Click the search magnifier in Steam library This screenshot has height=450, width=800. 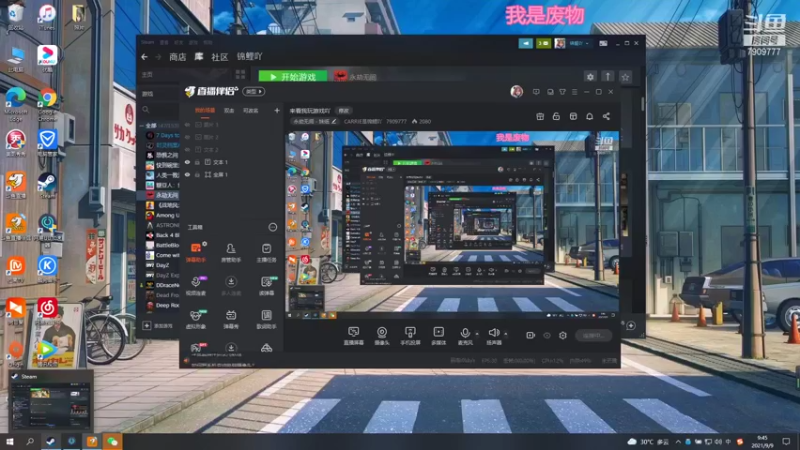click(146, 110)
